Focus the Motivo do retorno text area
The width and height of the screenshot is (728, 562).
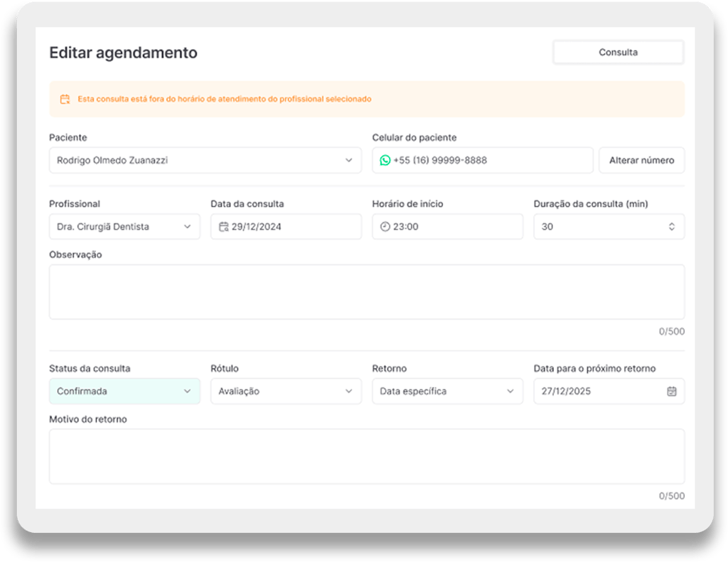(x=367, y=457)
